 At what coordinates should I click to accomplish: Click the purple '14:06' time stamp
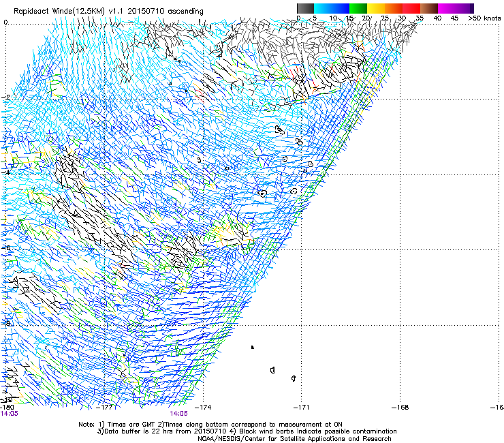click(x=178, y=414)
